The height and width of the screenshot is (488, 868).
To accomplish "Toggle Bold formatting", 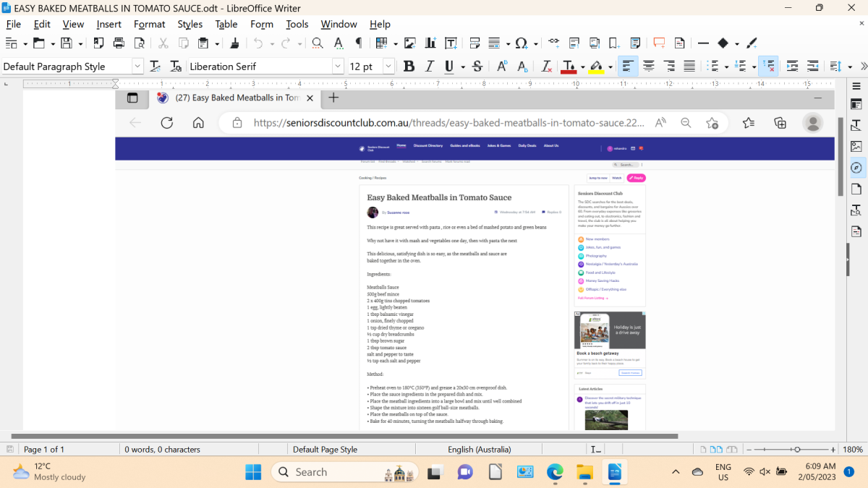I will 409,67.
